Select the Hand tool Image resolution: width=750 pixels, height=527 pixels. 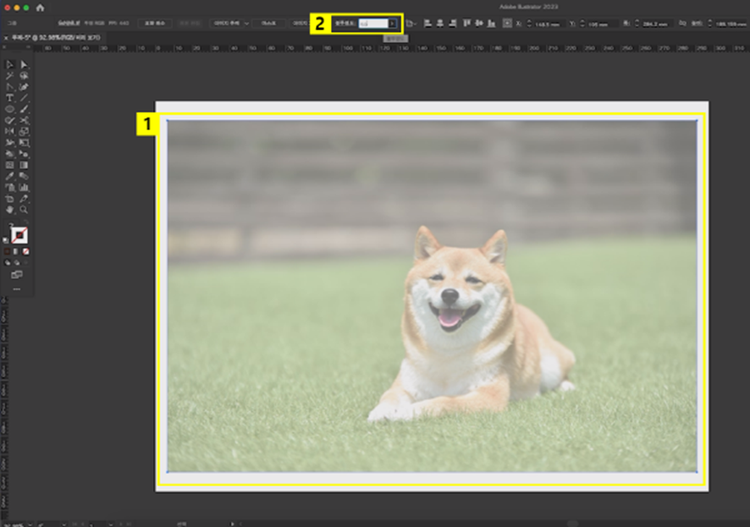tap(10, 209)
